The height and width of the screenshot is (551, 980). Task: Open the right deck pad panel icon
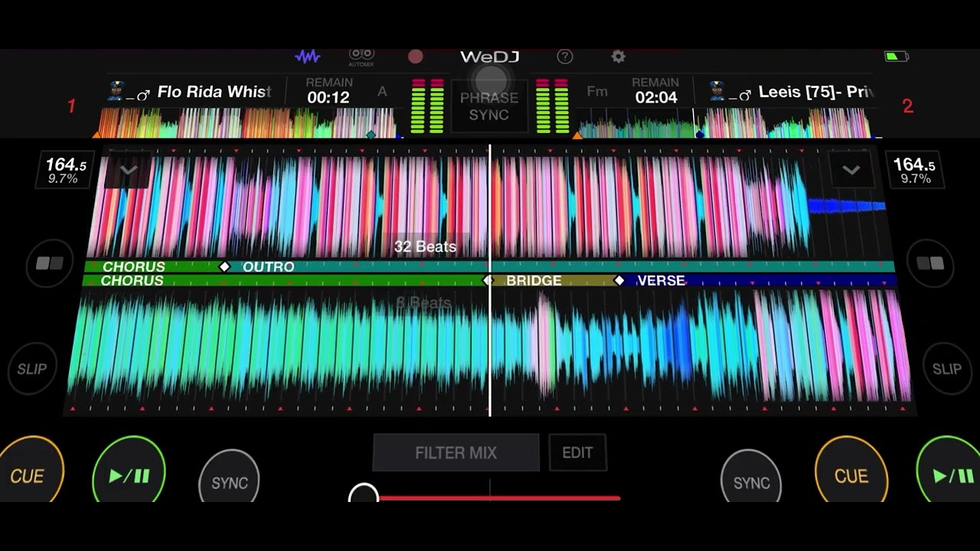coord(930,263)
